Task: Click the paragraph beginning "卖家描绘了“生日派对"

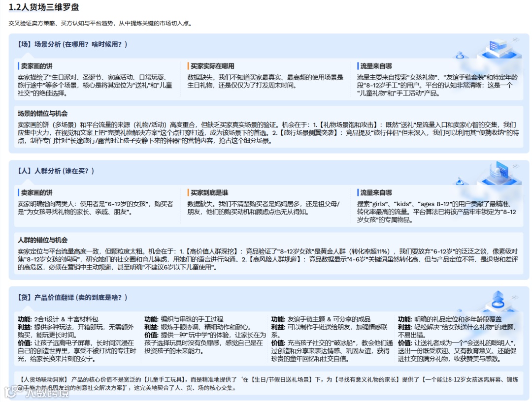Action: 96,86
